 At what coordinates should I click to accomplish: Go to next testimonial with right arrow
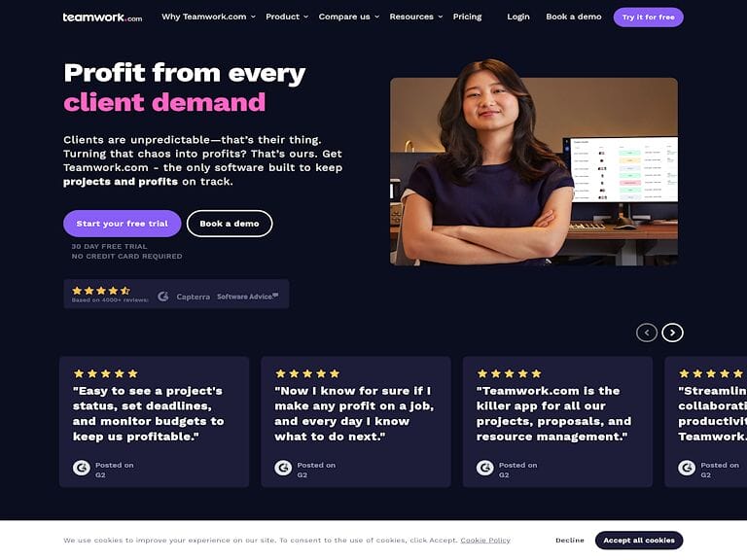click(x=672, y=332)
